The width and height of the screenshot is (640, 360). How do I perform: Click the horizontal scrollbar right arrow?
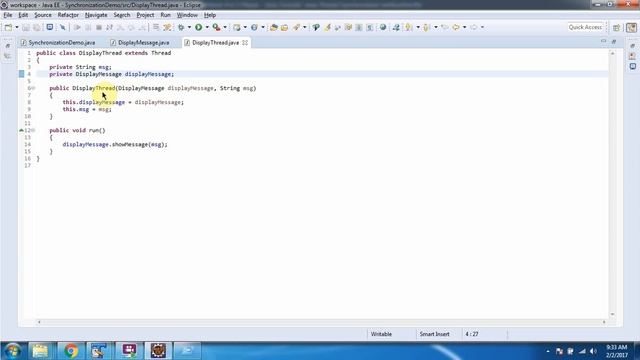point(604,322)
